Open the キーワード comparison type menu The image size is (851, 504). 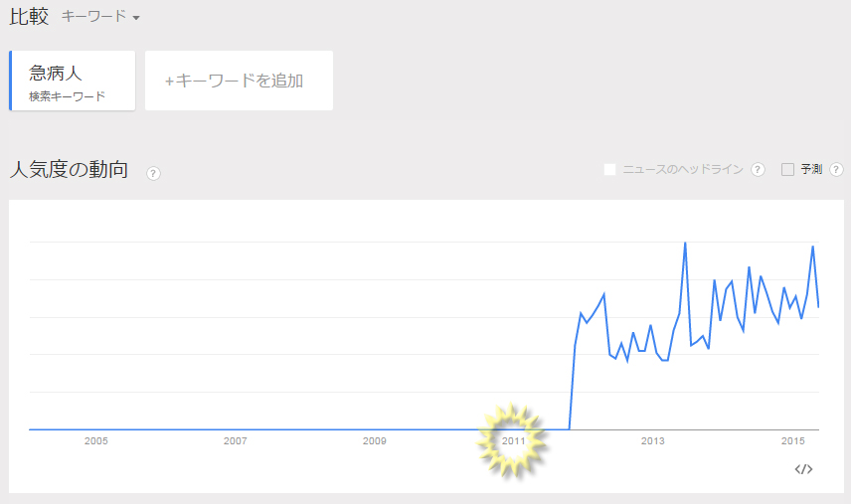(x=100, y=16)
